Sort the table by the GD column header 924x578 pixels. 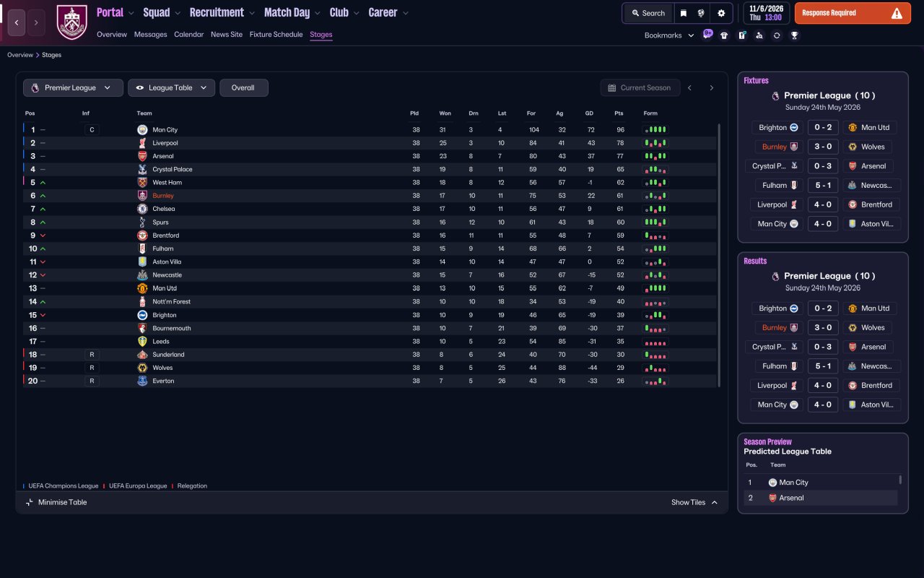pos(590,113)
